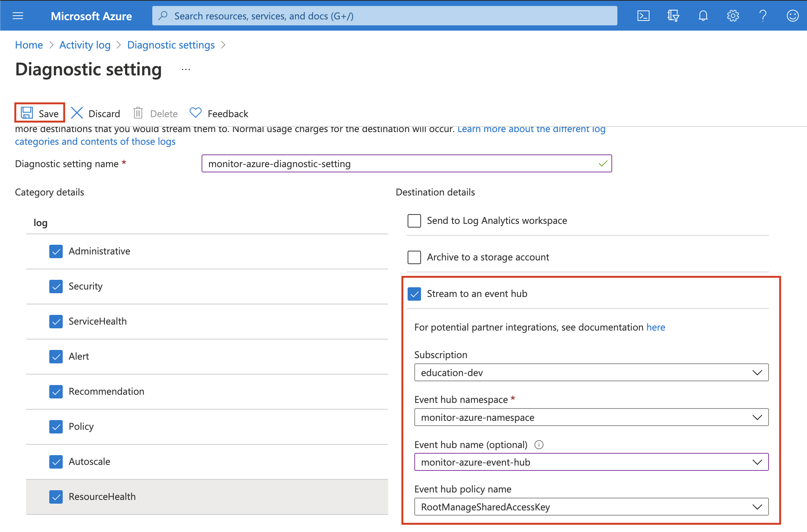Image resolution: width=807 pixels, height=532 pixels.
Task: Open Directories and subscriptions filter icon
Action: (673, 16)
